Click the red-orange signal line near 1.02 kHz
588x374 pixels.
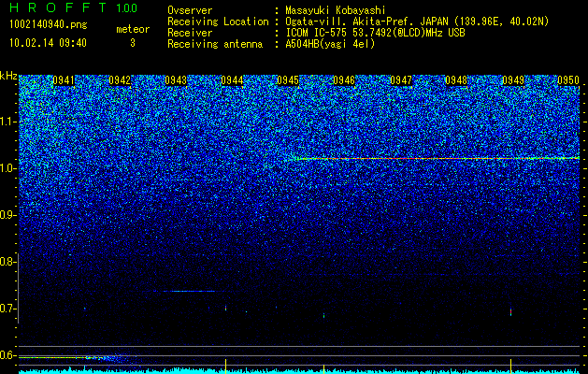tap(435, 159)
